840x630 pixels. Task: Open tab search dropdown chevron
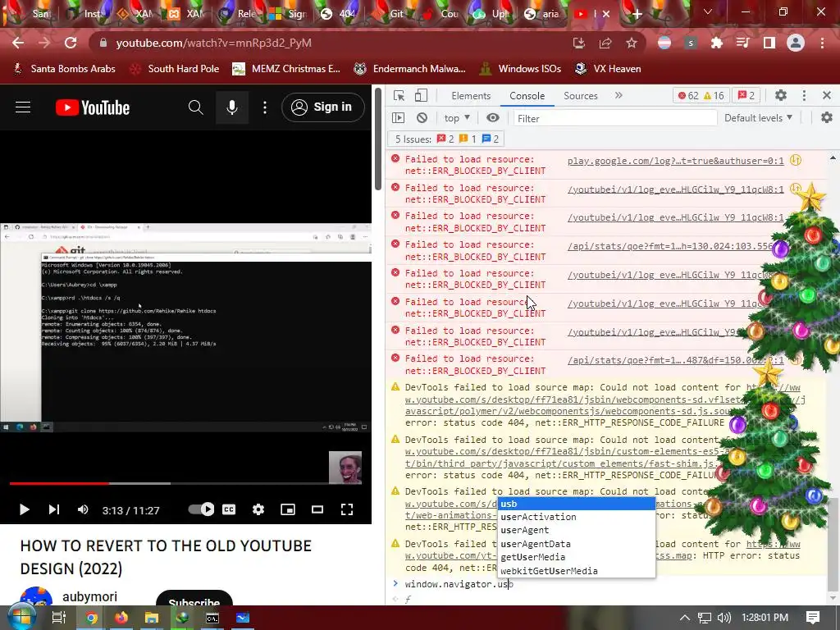708,11
